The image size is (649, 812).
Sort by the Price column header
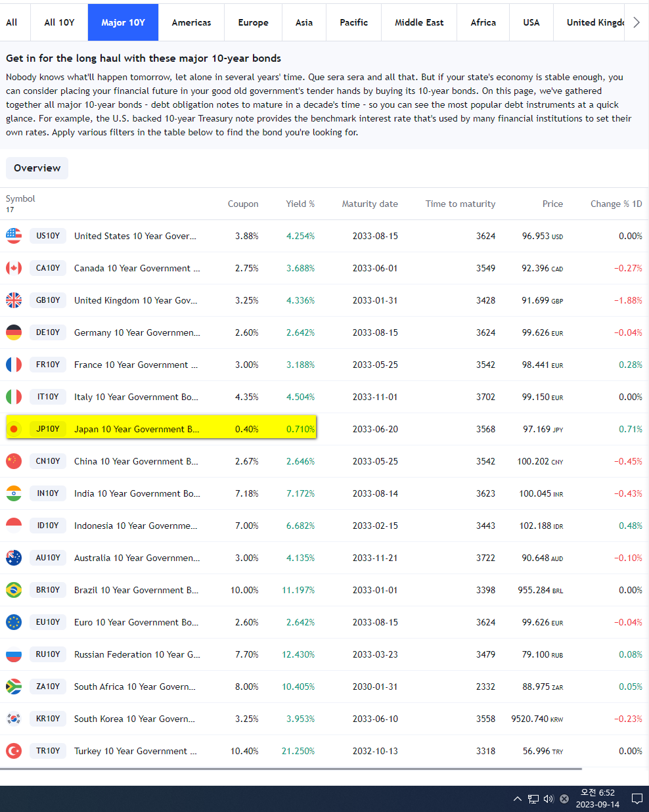552,204
